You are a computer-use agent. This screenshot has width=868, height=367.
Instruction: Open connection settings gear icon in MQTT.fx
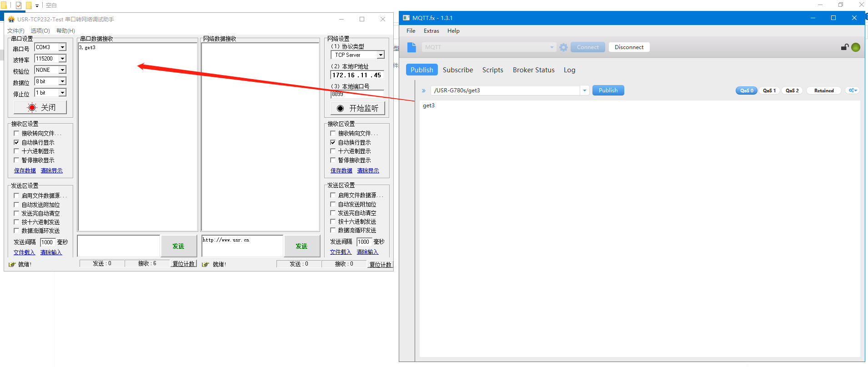coord(563,47)
